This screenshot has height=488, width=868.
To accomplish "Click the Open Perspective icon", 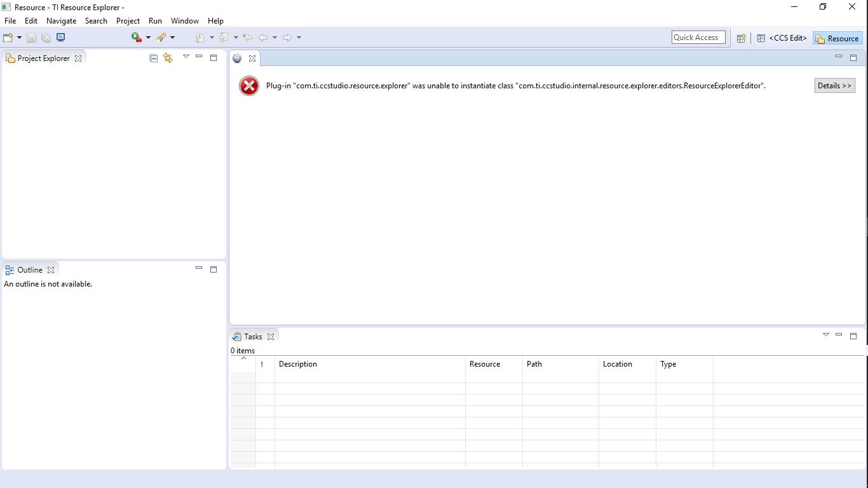I will coord(741,38).
